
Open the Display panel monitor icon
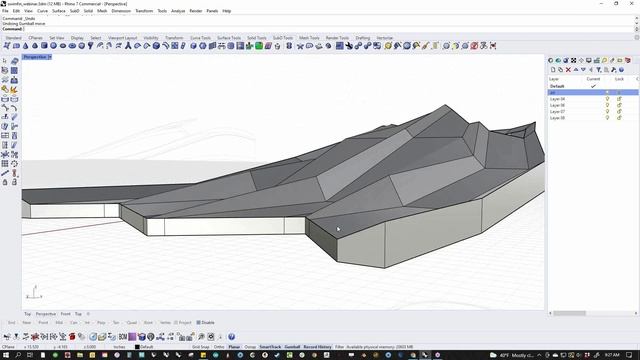(x=589, y=60)
